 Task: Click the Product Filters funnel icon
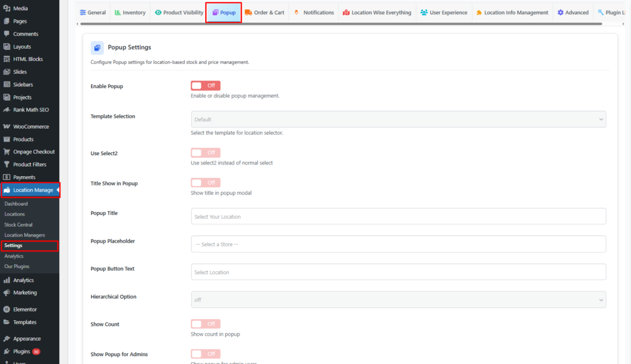click(x=6, y=164)
